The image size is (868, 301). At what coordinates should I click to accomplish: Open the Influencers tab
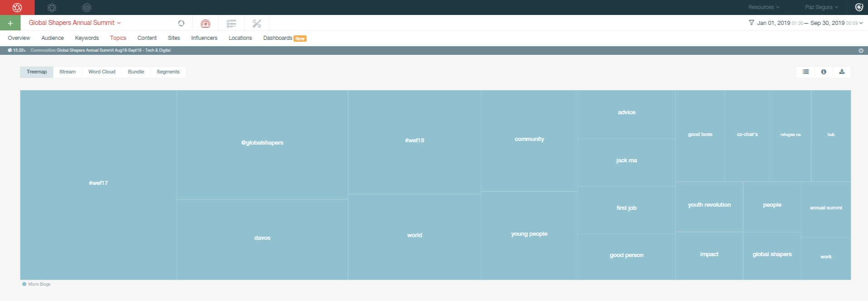pos(204,38)
